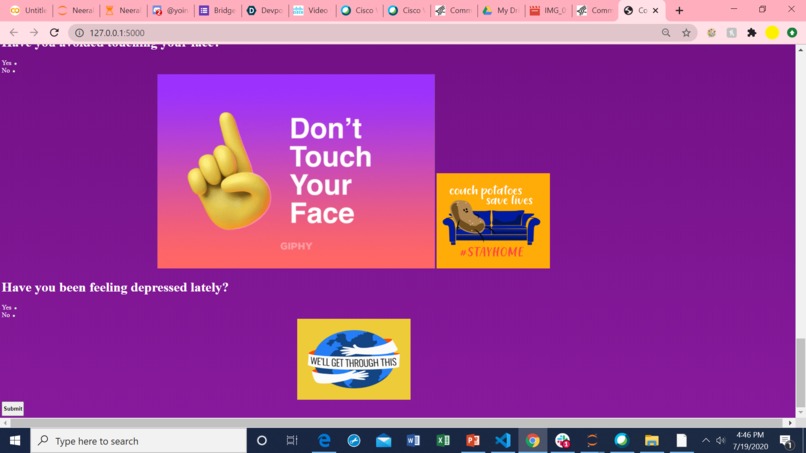The width and height of the screenshot is (806, 453).
Task: Bookmark this page with the star icon
Action: (x=686, y=33)
